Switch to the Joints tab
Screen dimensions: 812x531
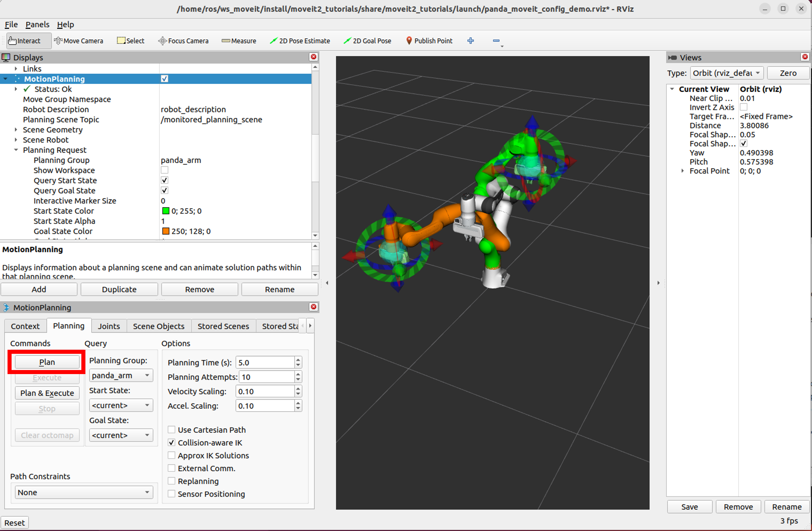[x=109, y=326]
